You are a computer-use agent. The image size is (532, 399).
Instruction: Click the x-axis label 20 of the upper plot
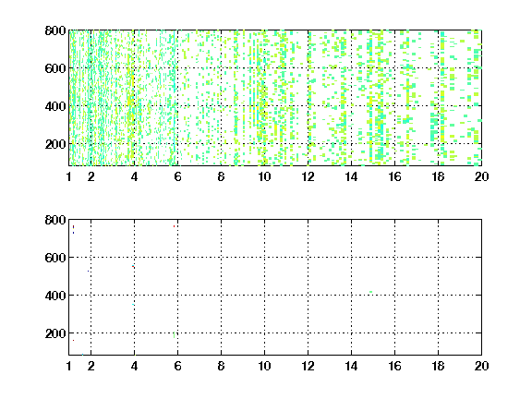(x=481, y=176)
